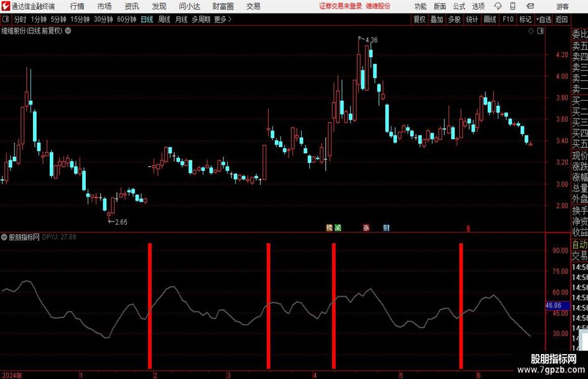Click the 减 event marker on chart

tap(338, 227)
